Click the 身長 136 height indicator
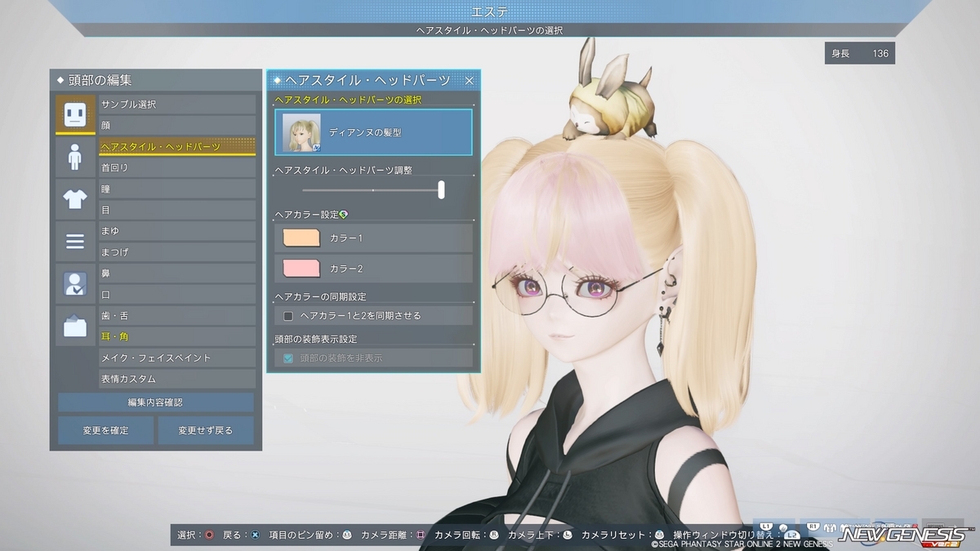This screenshot has width=980, height=551. (x=860, y=54)
